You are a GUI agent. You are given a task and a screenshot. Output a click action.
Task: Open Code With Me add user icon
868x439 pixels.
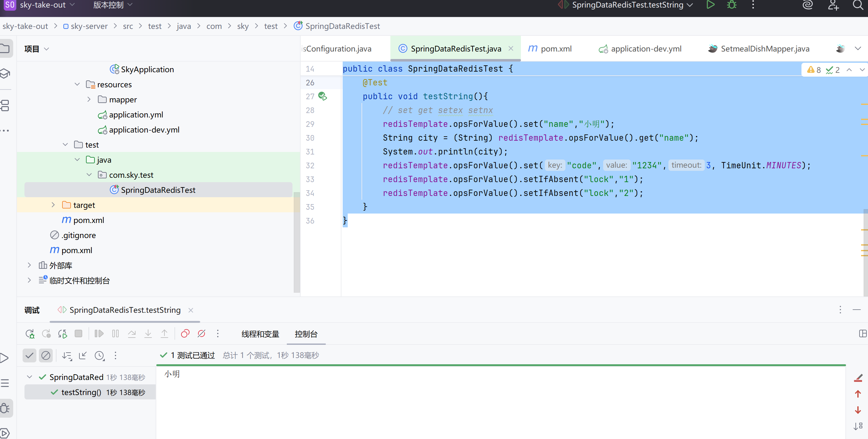click(833, 5)
